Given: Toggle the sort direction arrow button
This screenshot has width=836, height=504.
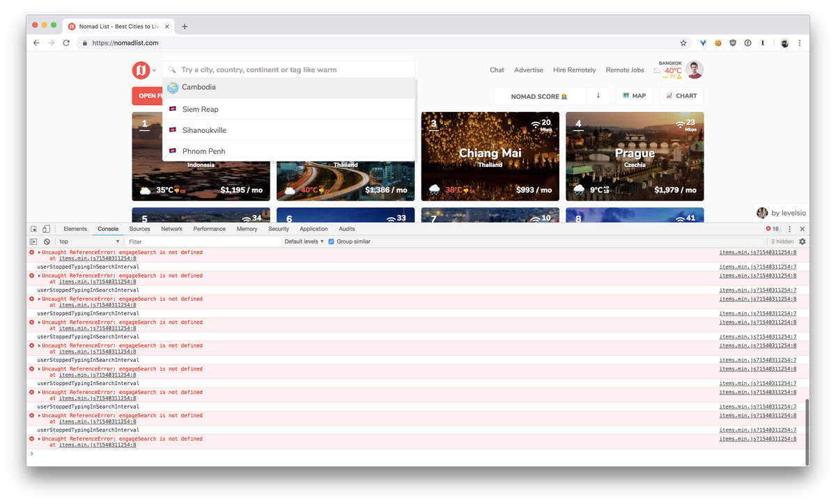Looking at the screenshot, I should [598, 96].
